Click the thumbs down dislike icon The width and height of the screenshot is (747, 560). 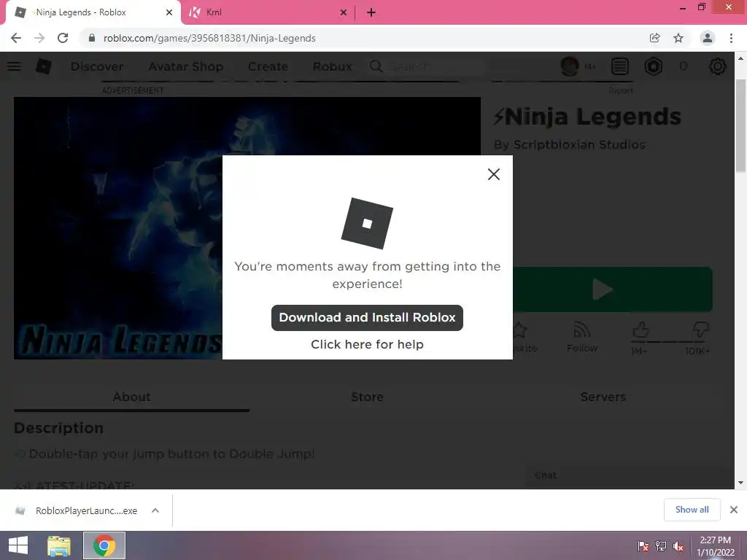(x=701, y=330)
